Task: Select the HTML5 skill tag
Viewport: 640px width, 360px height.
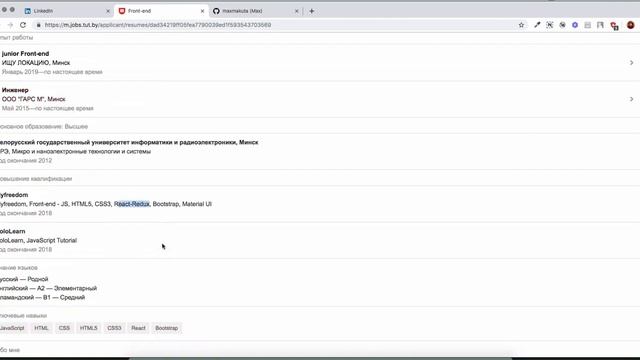Action: click(x=89, y=328)
